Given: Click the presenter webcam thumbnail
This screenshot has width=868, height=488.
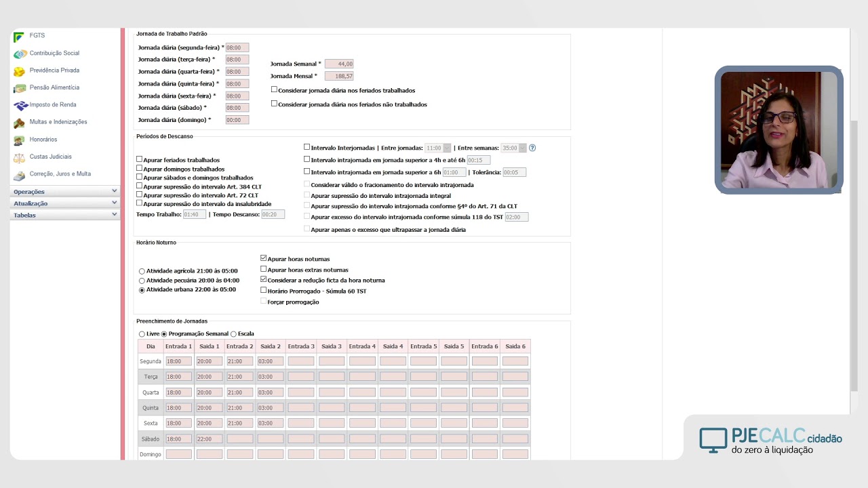Looking at the screenshot, I should pos(778,130).
